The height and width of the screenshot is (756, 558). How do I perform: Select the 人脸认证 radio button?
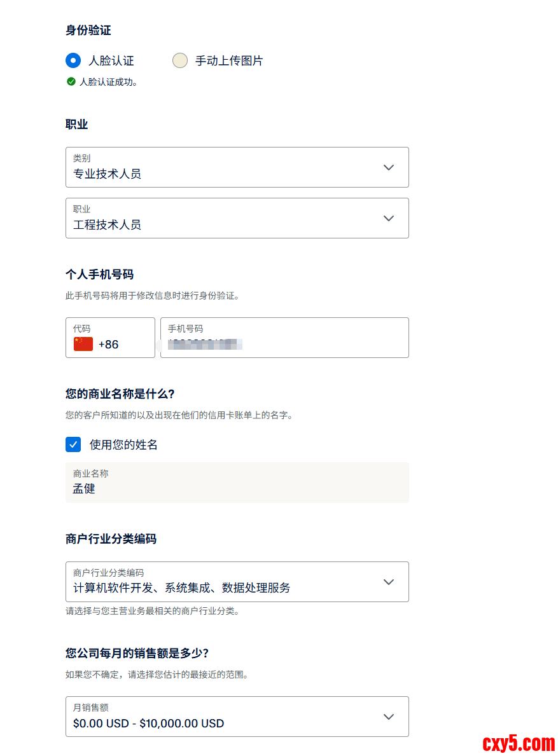tap(73, 61)
